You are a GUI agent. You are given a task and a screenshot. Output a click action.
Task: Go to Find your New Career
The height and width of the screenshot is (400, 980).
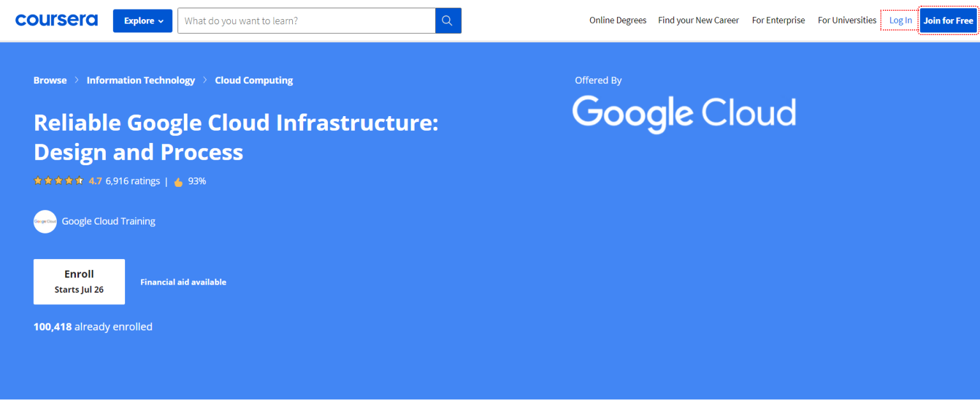click(699, 20)
